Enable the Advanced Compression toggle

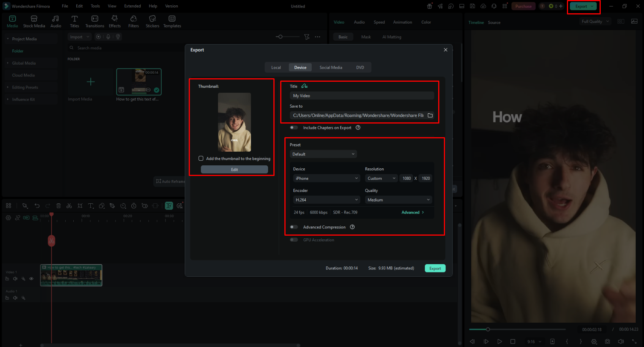tap(294, 227)
